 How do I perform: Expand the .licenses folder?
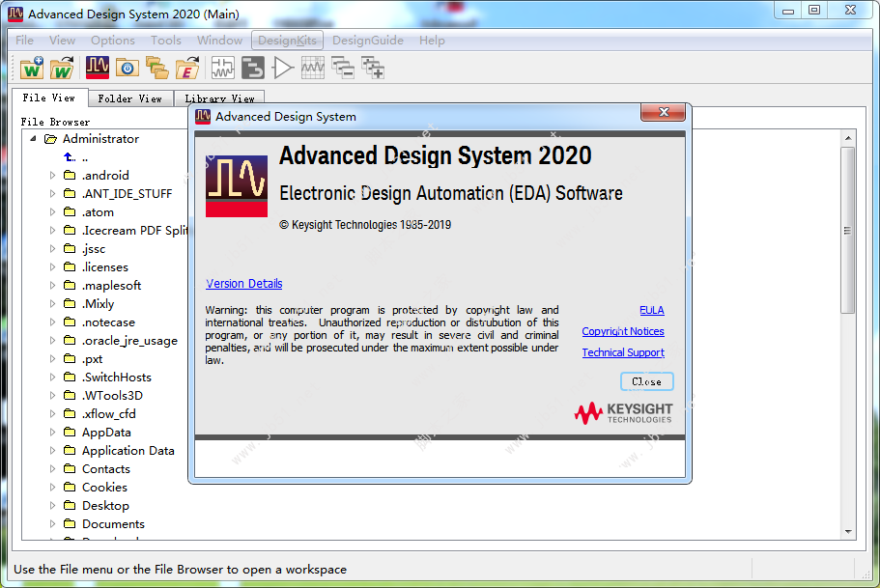(52, 267)
